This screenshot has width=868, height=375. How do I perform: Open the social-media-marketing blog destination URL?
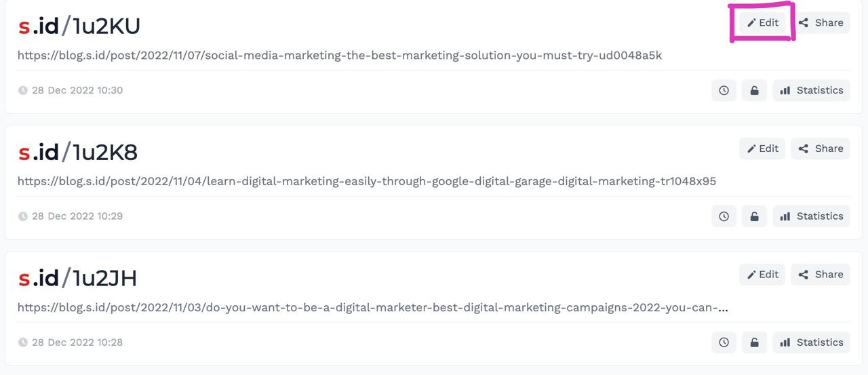(340, 55)
